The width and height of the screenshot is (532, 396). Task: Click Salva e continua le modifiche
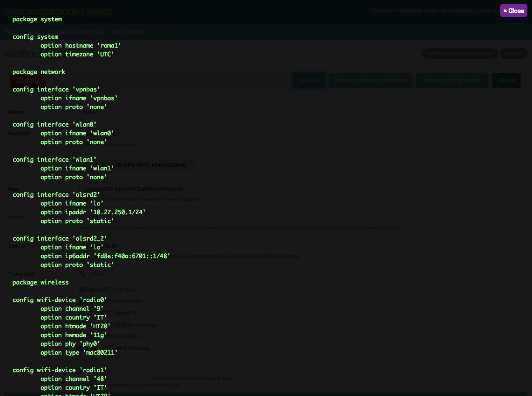(370, 81)
